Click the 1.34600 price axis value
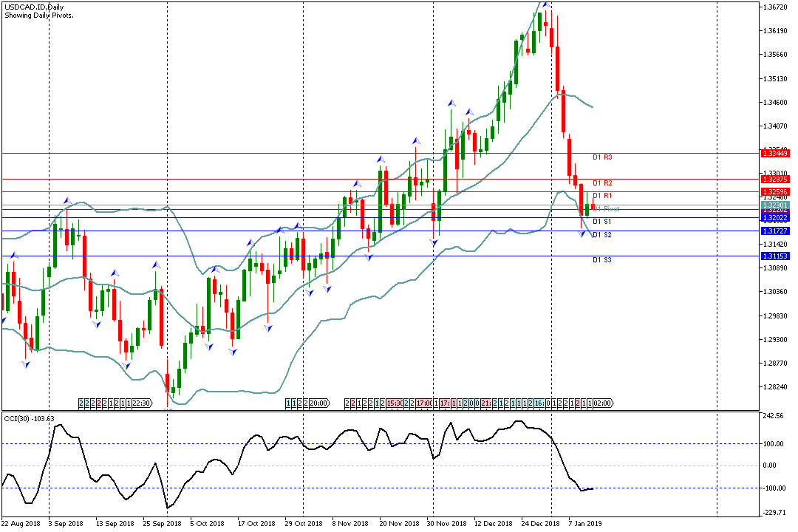 [x=775, y=102]
